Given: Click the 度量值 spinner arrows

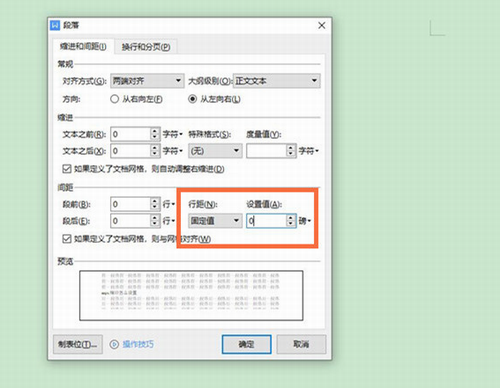Looking at the screenshot, I should click(291, 151).
